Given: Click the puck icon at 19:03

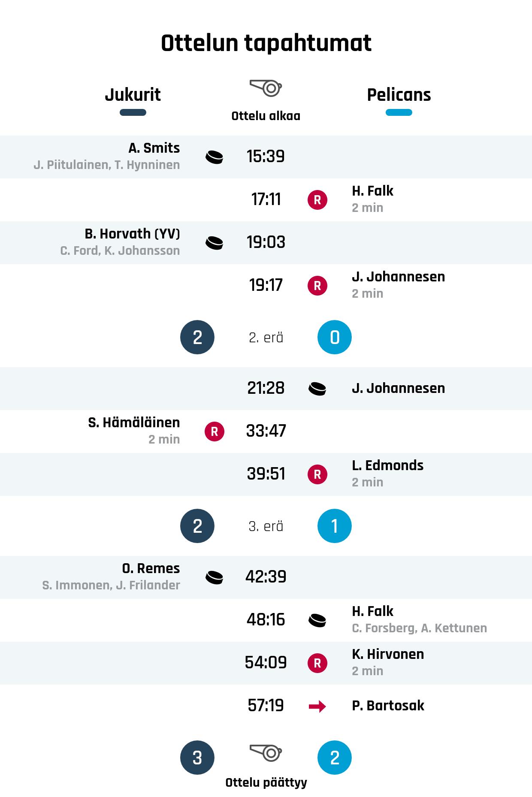Looking at the screenshot, I should click(215, 243).
